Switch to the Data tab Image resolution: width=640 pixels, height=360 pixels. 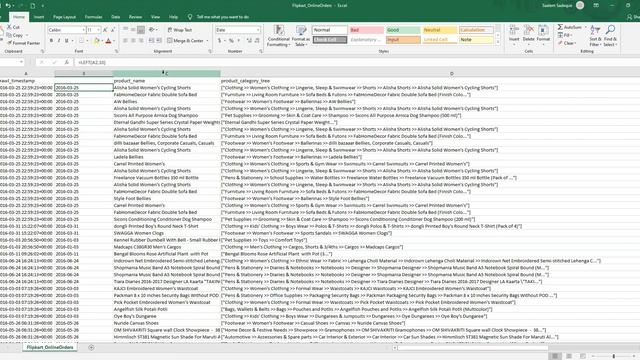coord(116,17)
